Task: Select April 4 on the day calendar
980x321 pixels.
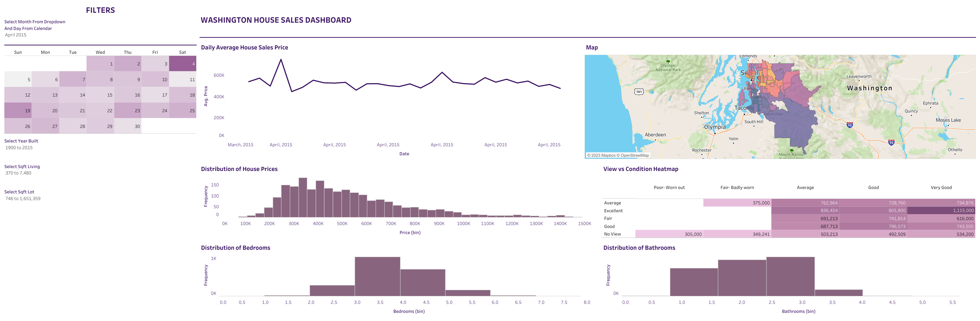Action: click(x=182, y=64)
